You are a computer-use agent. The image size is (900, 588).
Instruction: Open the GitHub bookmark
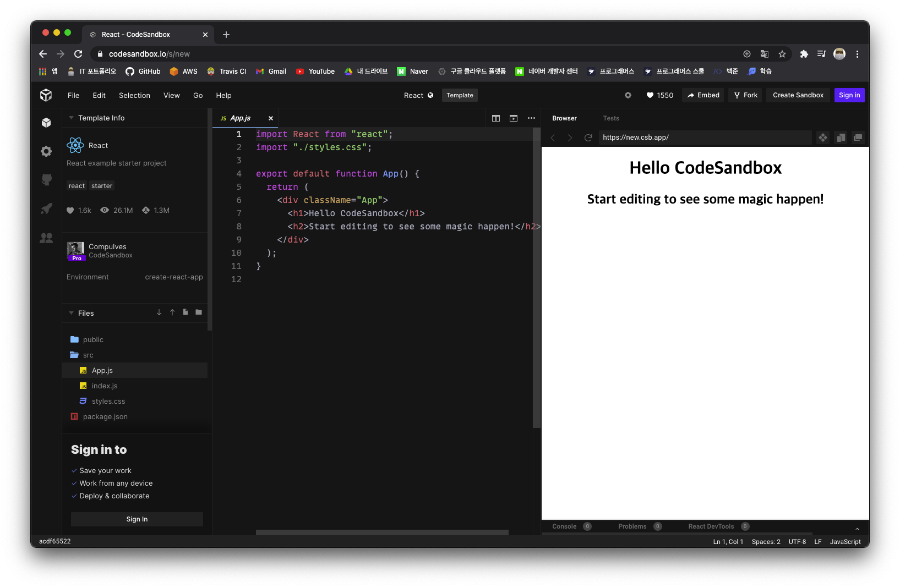143,72
